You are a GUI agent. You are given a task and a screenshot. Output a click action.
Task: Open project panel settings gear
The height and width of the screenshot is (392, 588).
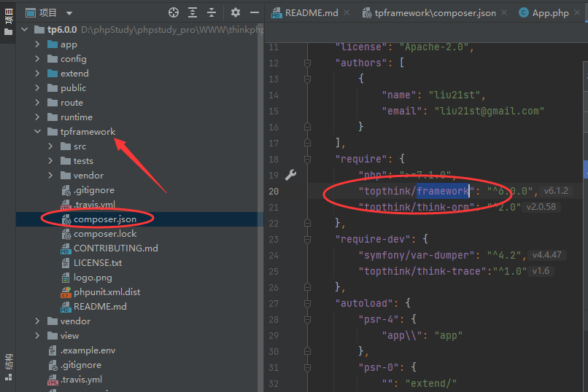[236, 12]
